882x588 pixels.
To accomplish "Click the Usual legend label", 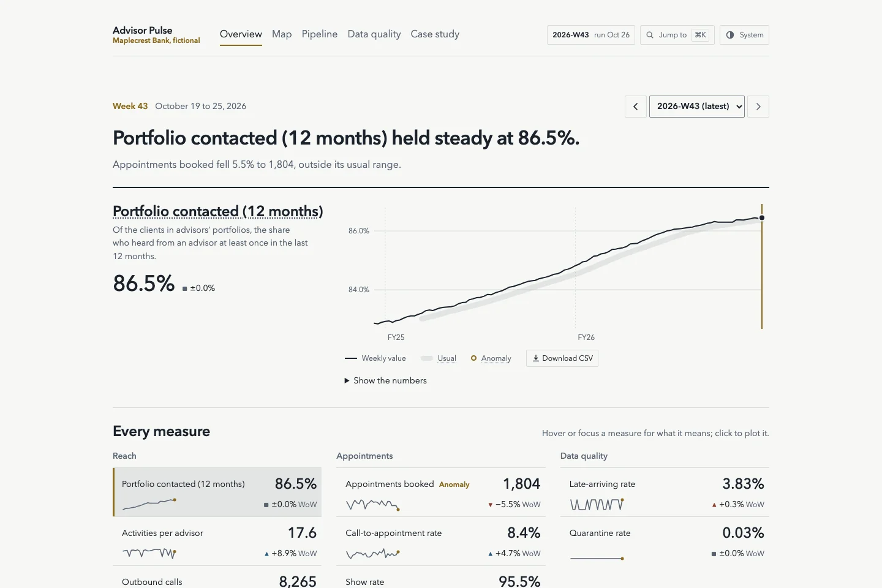I will click(447, 358).
